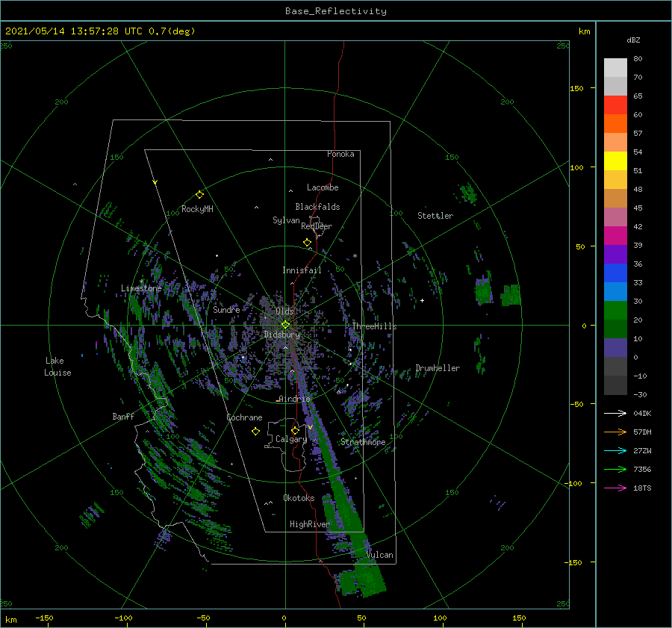
Task: Click the -150 tick on bottom km axis
Action: [44, 618]
